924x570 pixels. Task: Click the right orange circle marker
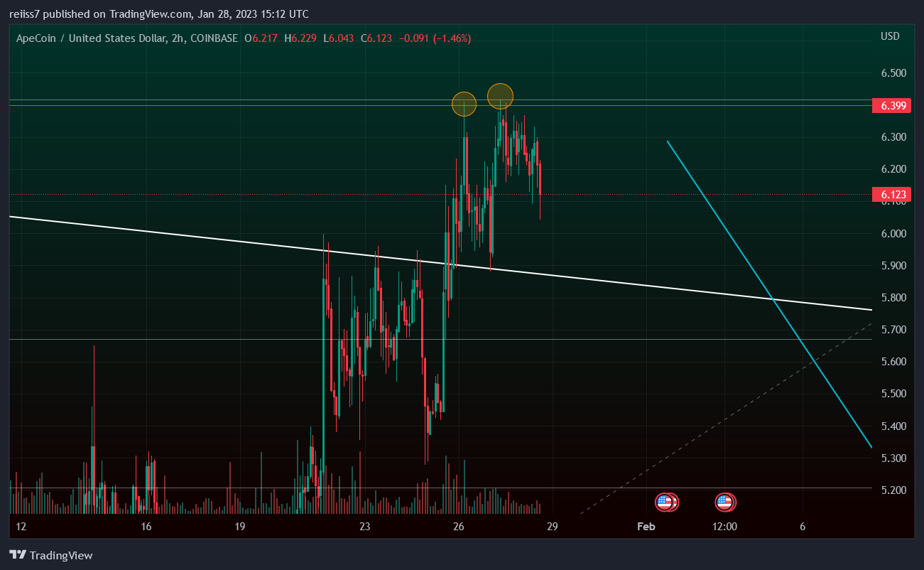tap(500, 96)
